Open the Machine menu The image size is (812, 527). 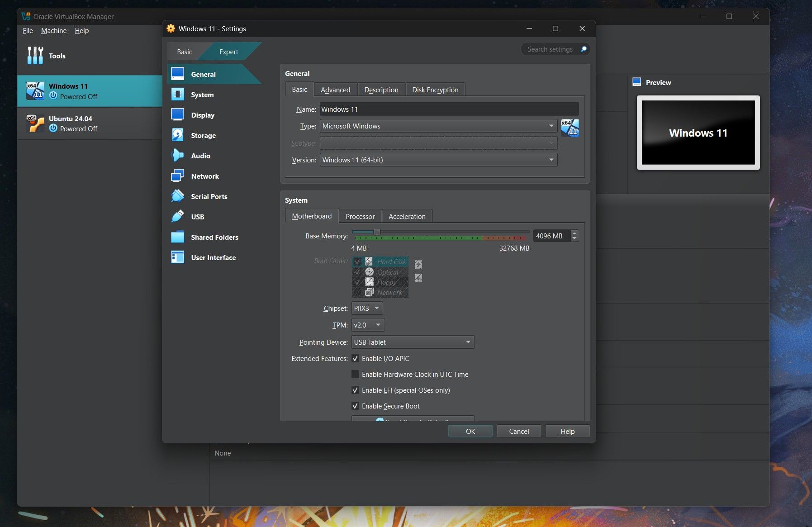(54, 30)
